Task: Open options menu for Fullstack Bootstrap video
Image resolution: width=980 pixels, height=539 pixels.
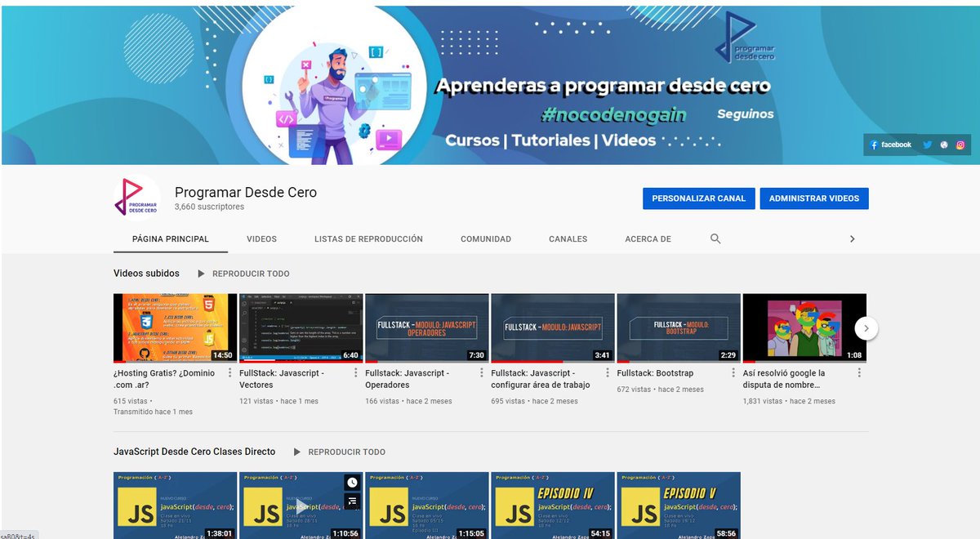Action: 733,372
